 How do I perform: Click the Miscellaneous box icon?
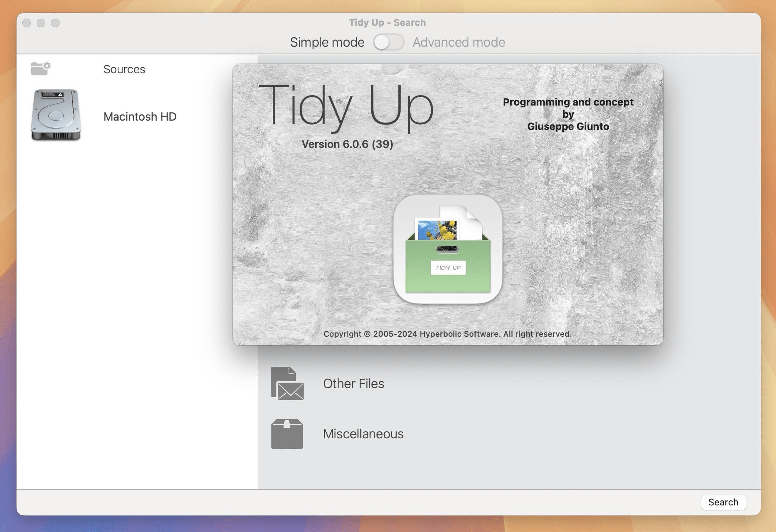click(x=286, y=434)
